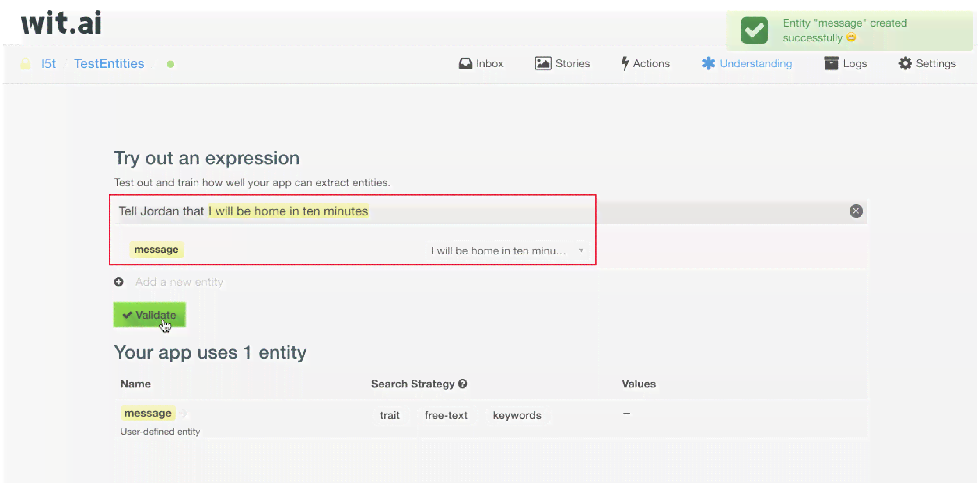The height and width of the screenshot is (483, 980).
Task: Click the Search Strategy help icon
Action: click(x=463, y=384)
